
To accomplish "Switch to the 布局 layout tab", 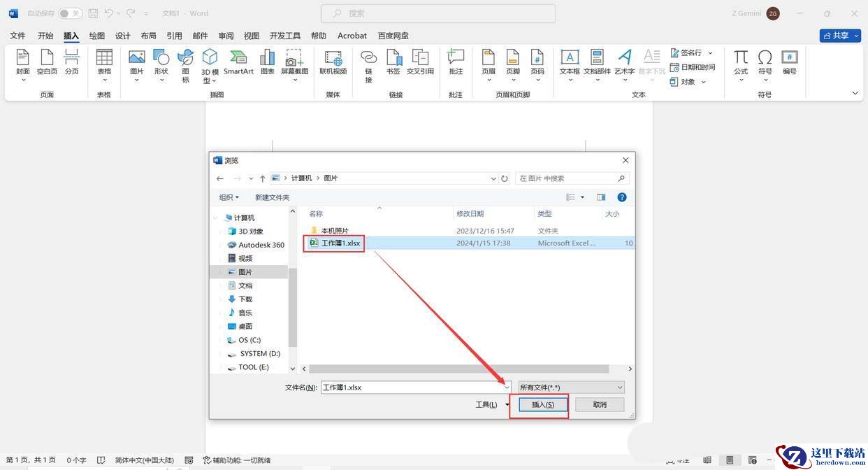I will [149, 36].
